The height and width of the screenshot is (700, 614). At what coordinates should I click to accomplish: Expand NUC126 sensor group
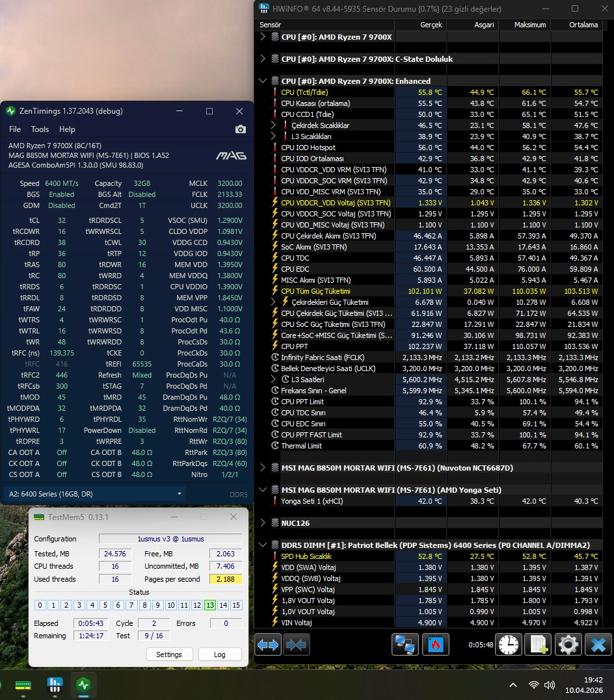(263, 523)
